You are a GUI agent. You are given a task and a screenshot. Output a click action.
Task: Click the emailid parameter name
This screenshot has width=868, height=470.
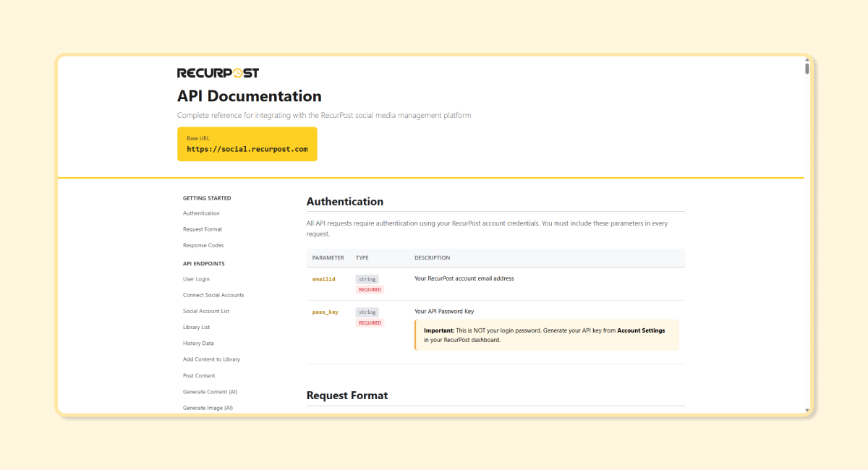(323, 278)
